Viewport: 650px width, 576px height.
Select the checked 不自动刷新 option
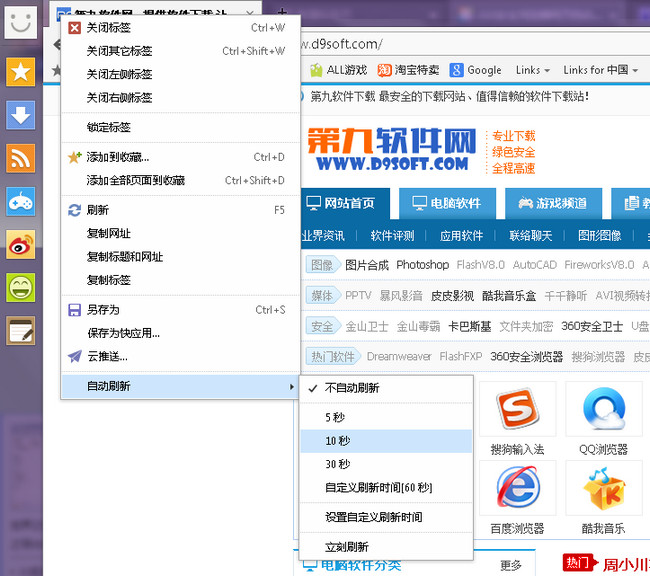386,388
